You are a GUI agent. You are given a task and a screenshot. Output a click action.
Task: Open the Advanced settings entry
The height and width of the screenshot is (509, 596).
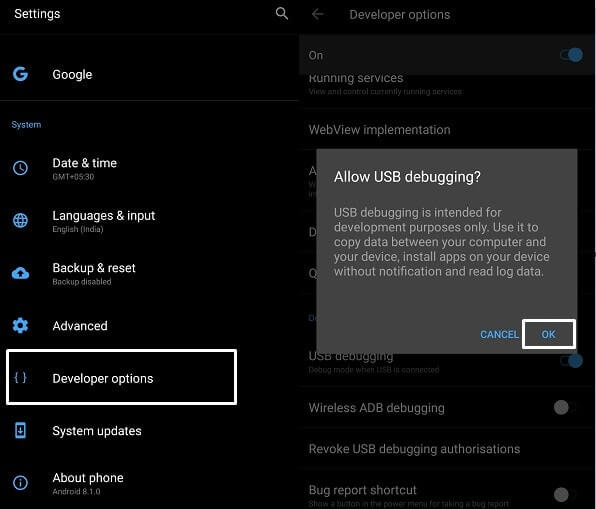[149, 326]
